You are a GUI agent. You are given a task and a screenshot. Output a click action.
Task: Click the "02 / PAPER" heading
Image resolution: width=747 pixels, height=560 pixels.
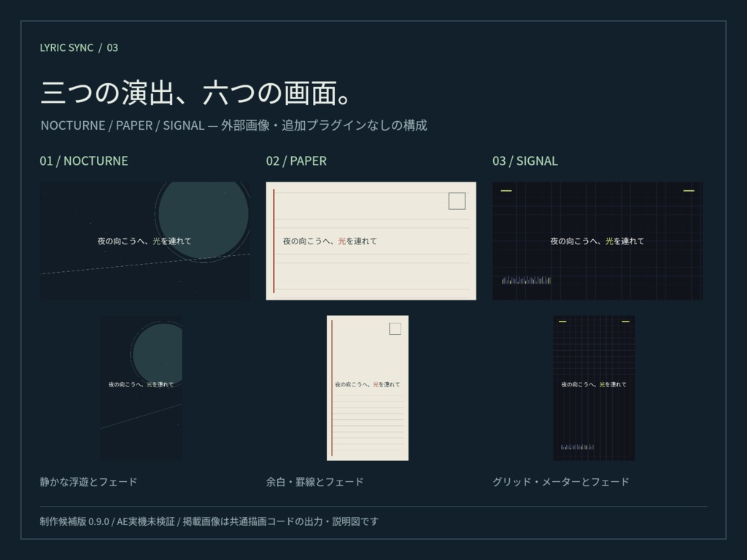296,161
